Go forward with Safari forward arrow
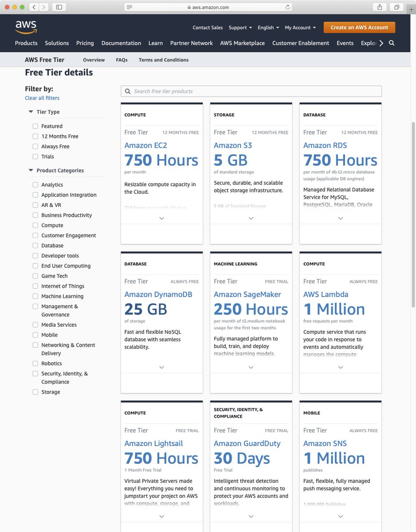The height and width of the screenshot is (532, 416). click(x=44, y=7)
